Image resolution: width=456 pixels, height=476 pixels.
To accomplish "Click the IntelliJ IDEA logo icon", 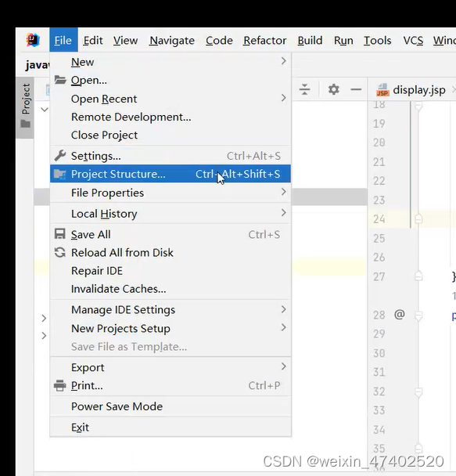I will [33, 40].
